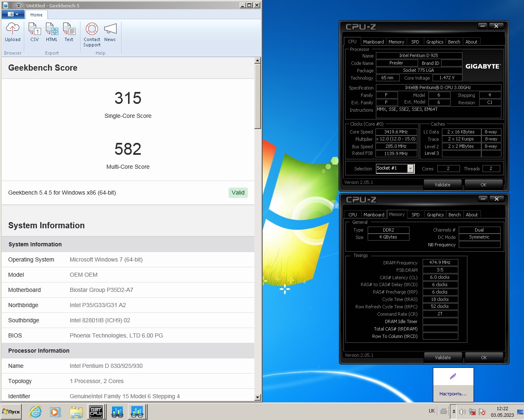Click first Geekbench glasses taskbar icon
524x420 pixels.
[117, 411]
